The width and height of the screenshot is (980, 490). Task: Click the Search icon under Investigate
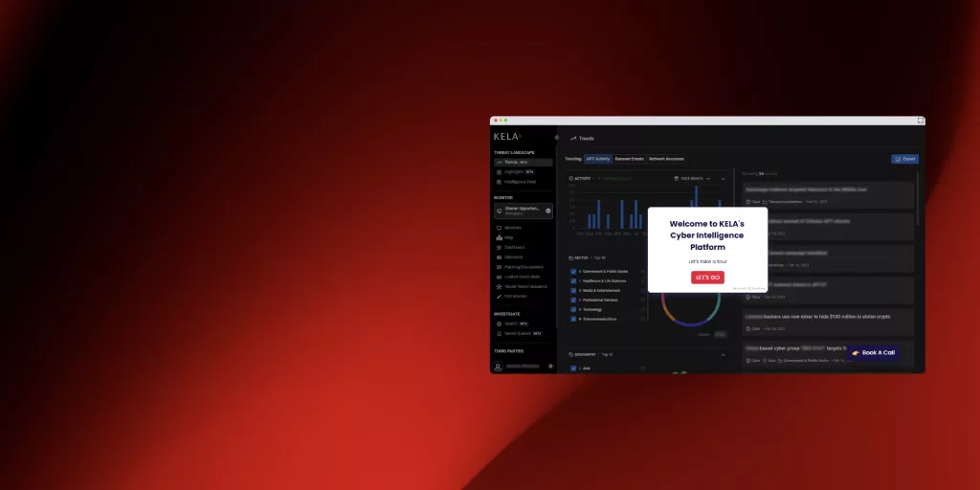click(x=498, y=323)
